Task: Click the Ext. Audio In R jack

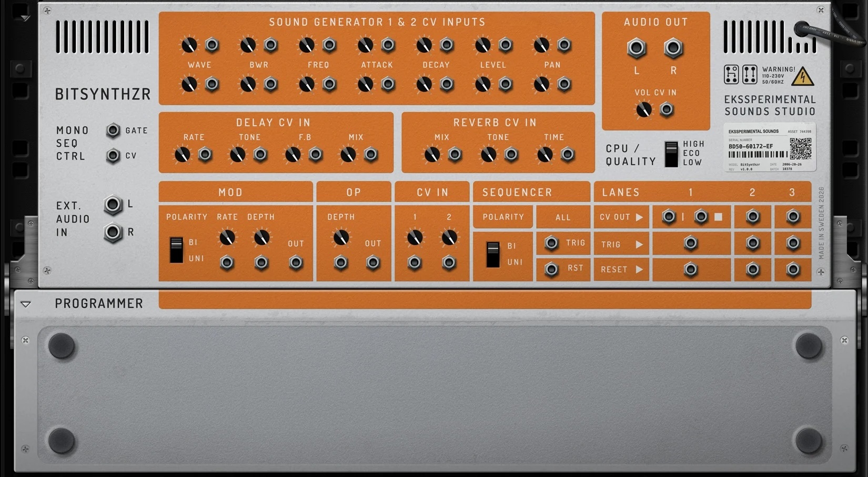Action: point(113,232)
